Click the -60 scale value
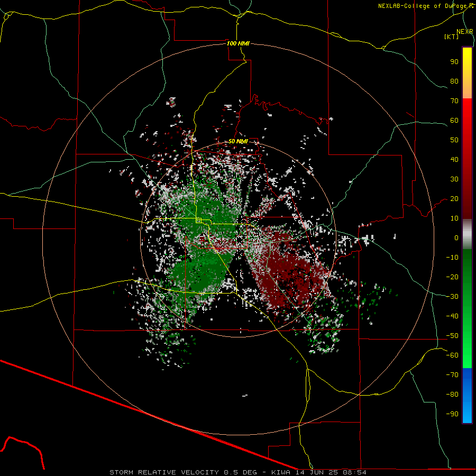This screenshot has height=476, width=476. pyautogui.click(x=452, y=355)
